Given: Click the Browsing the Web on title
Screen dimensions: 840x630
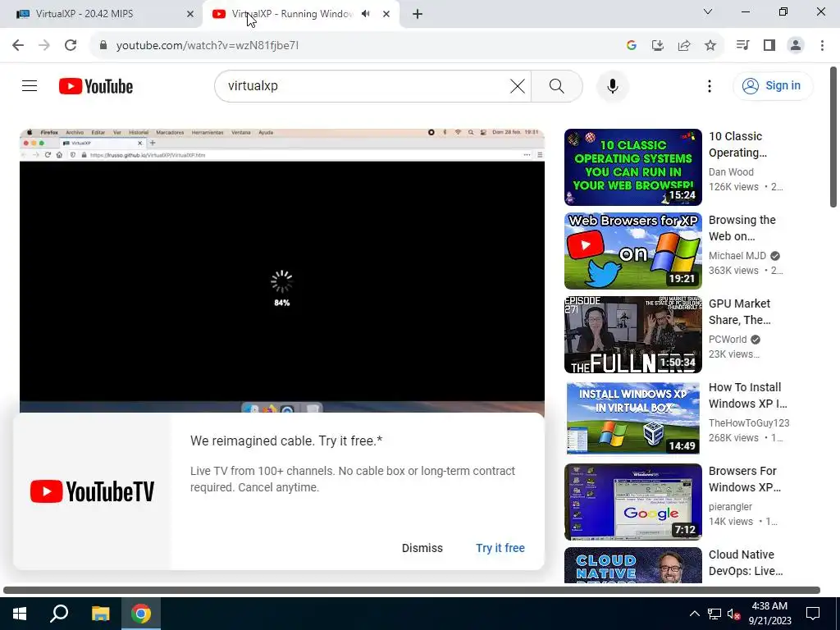Looking at the screenshot, I should pyautogui.click(x=742, y=228).
